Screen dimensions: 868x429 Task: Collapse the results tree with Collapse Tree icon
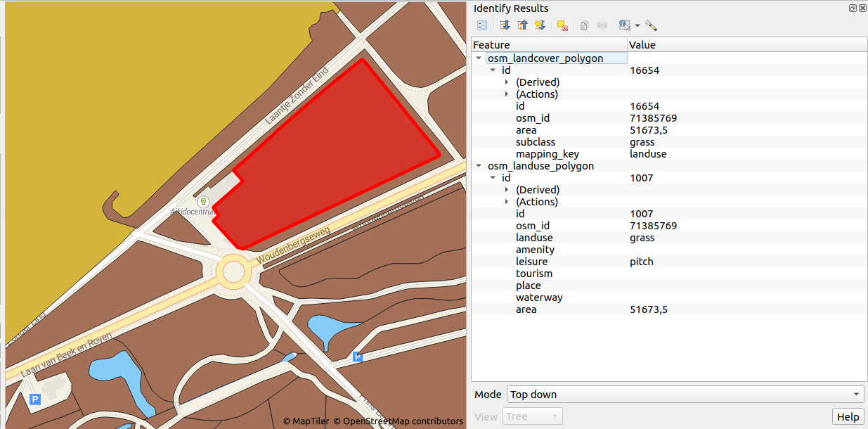click(522, 25)
